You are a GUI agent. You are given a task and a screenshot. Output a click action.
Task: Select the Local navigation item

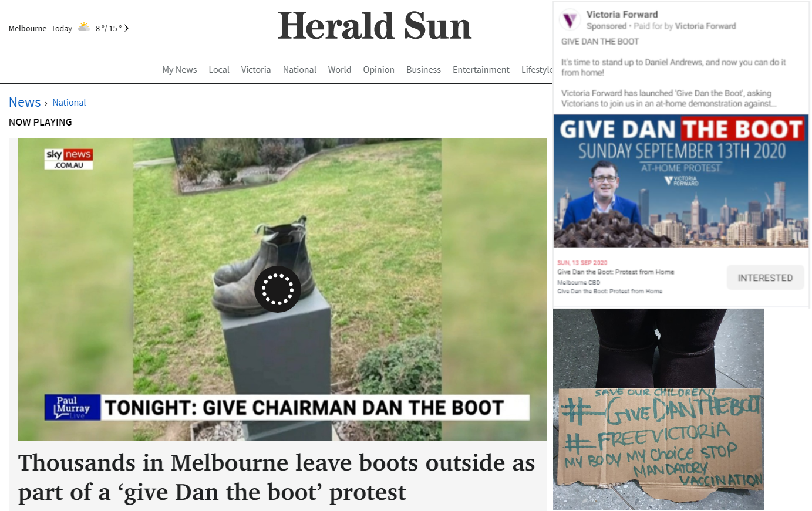pos(219,70)
